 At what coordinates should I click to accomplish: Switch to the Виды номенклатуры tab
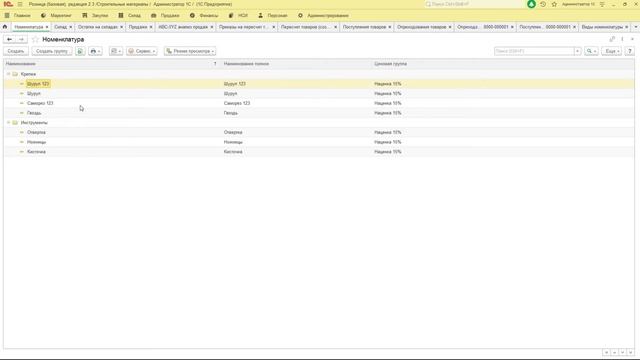click(602, 27)
